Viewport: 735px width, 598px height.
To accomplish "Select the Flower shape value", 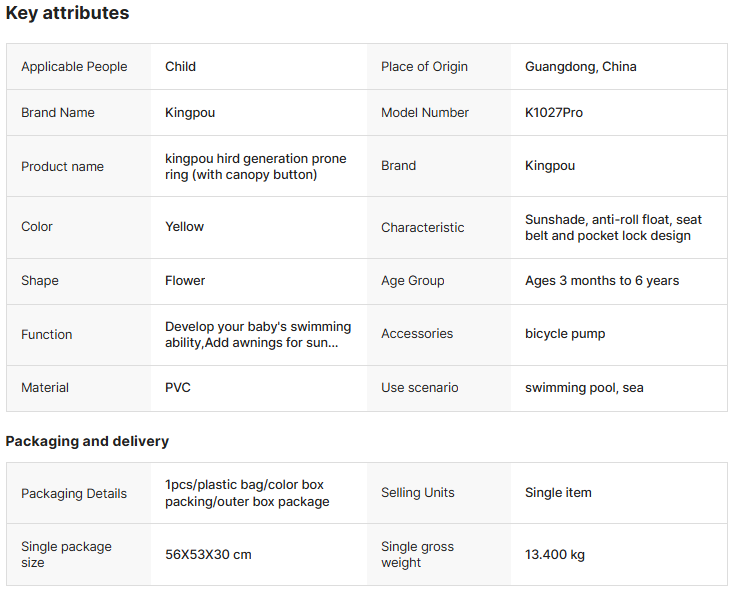I will click(x=185, y=281).
